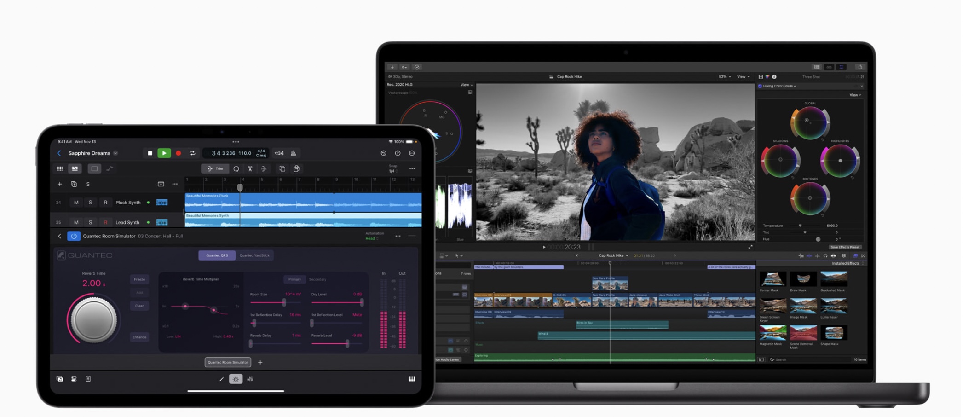Select the Scissors split tool
The image size is (980, 417).
click(250, 169)
